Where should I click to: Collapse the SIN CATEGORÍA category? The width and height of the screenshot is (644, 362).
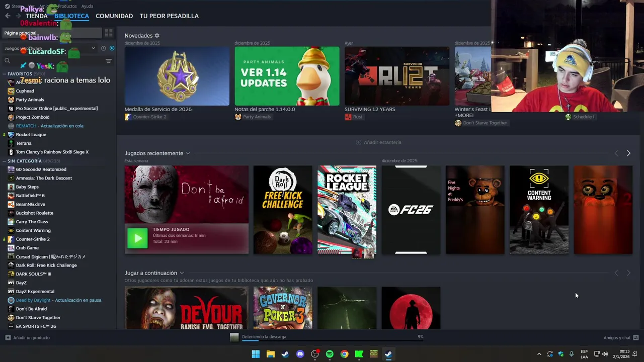(x=4, y=161)
